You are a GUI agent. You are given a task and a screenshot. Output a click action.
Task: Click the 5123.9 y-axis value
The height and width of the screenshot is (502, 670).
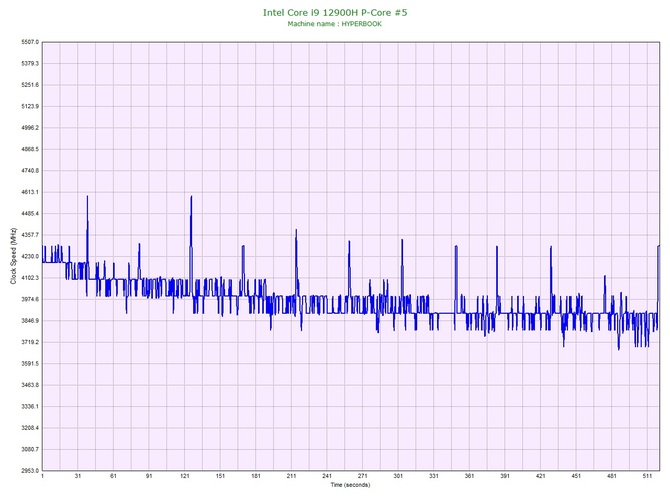(x=30, y=106)
